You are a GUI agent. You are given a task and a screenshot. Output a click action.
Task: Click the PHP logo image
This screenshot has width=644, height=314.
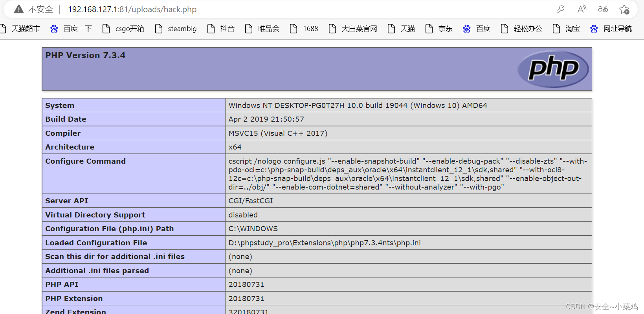pos(553,69)
